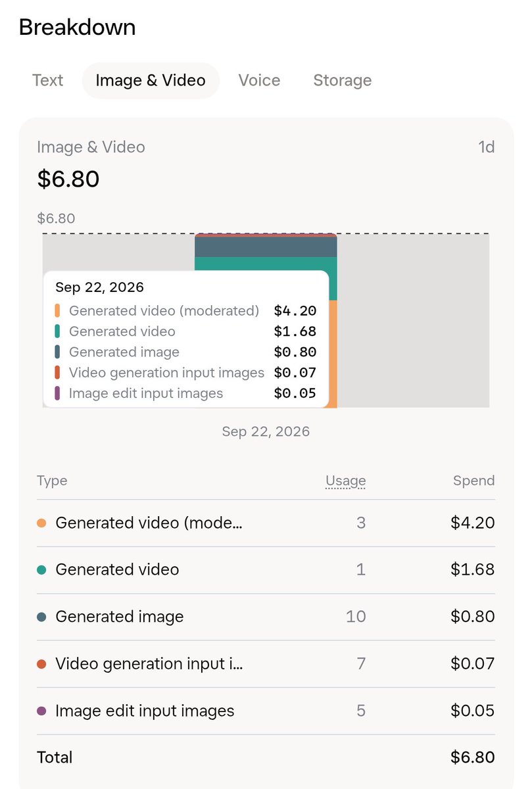This screenshot has height=789, width=532.
Task: Click green dot in Generated video table row
Action: coord(42,570)
